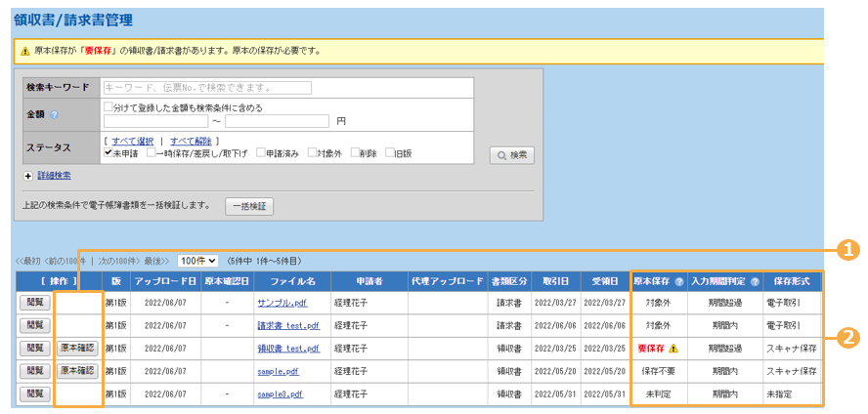Click the help icon next to 金額
The width and height of the screenshot is (868, 414).
coord(55,114)
